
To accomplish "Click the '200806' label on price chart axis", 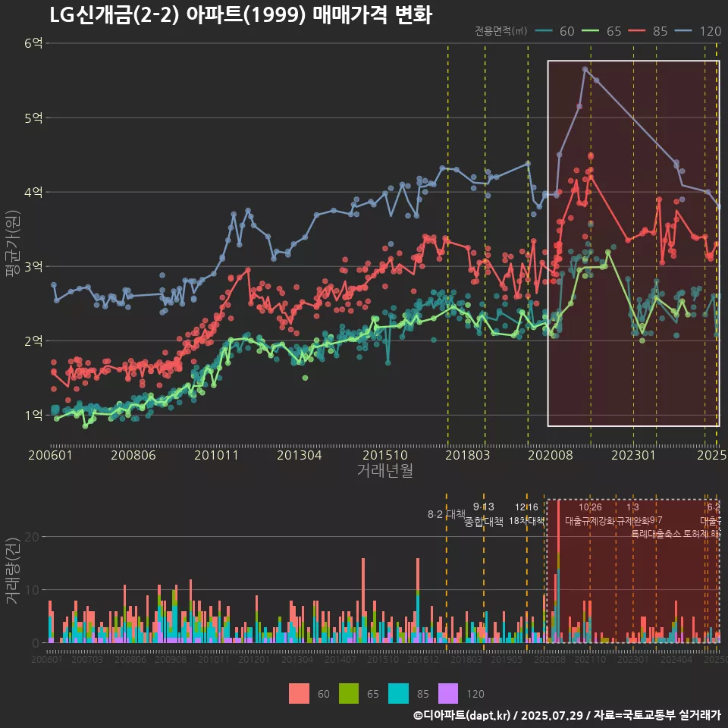I will click(x=133, y=454).
